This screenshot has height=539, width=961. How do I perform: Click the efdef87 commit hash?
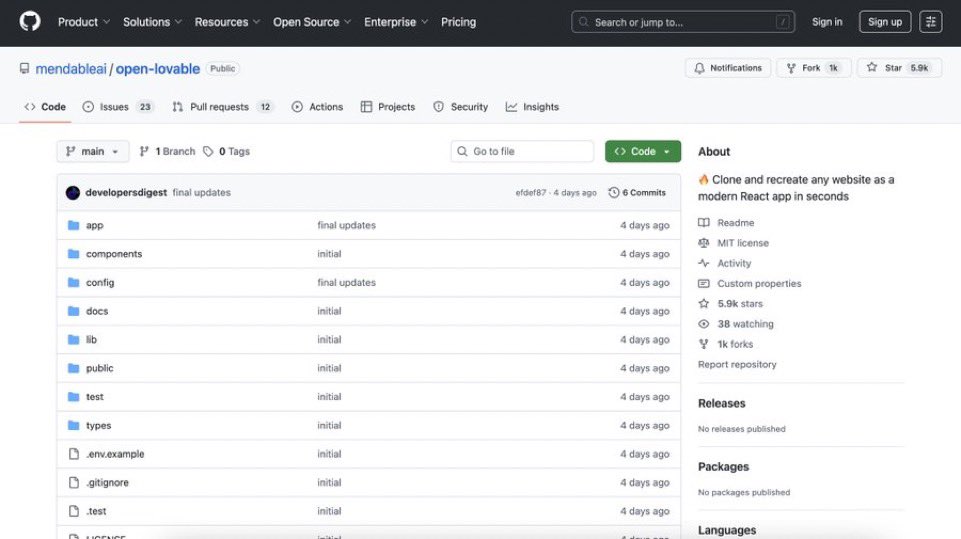coord(531,193)
